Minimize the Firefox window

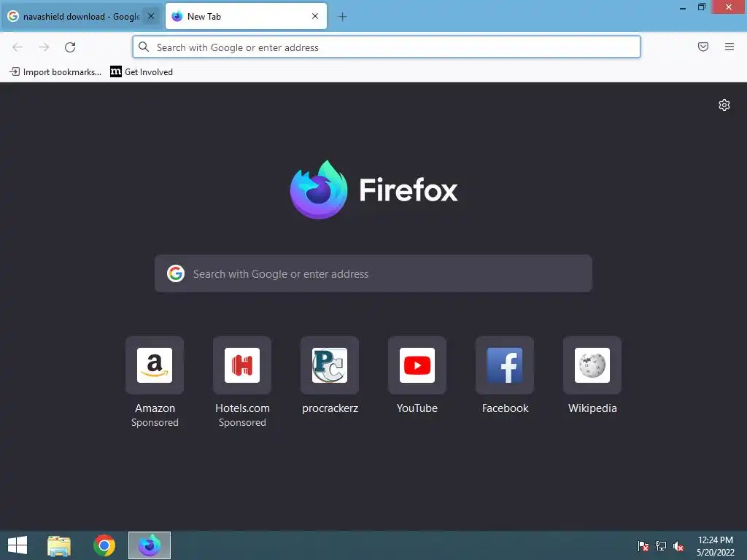pyautogui.click(x=683, y=7)
